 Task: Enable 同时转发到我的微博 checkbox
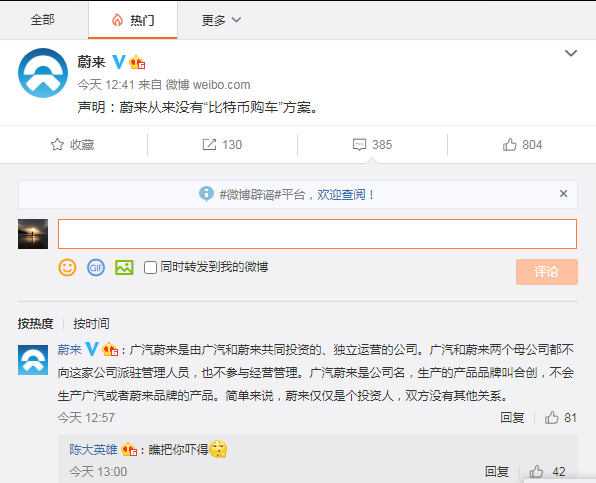(150, 268)
